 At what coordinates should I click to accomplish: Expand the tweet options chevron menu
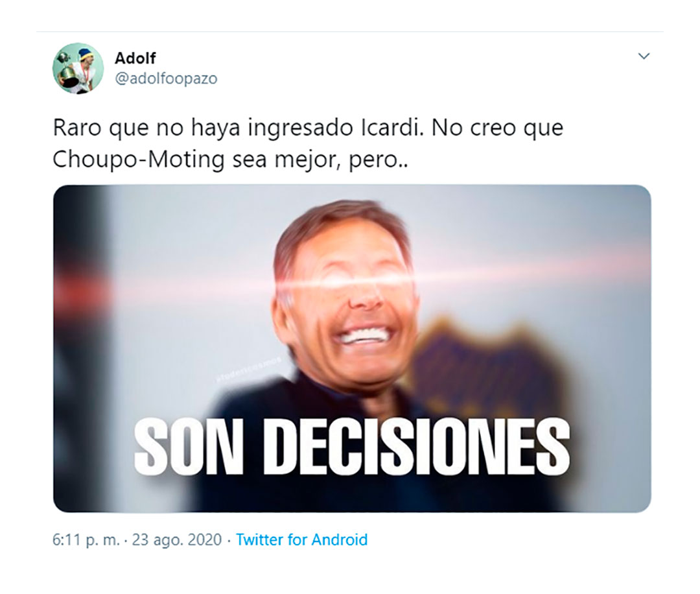pyautogui.click(x=644, y=56)
